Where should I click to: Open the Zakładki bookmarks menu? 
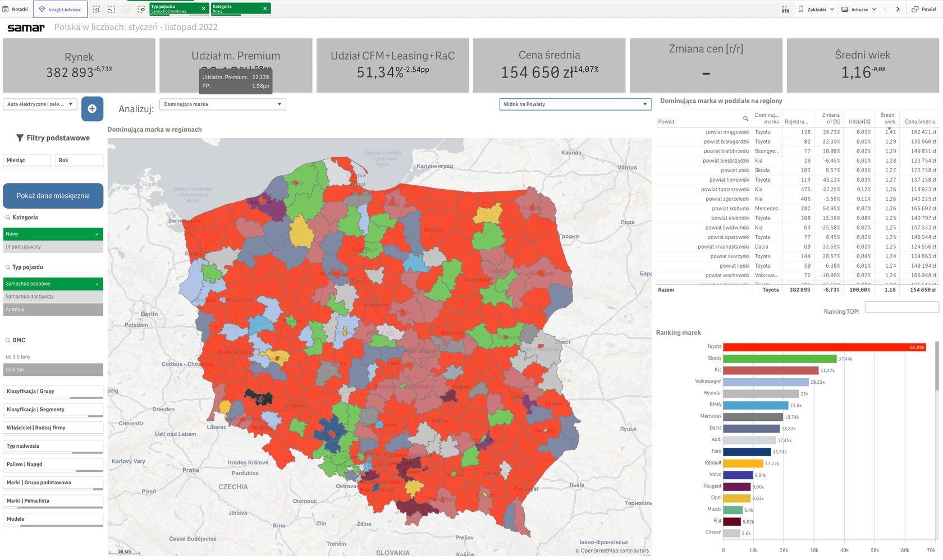(x=816, y=9)
